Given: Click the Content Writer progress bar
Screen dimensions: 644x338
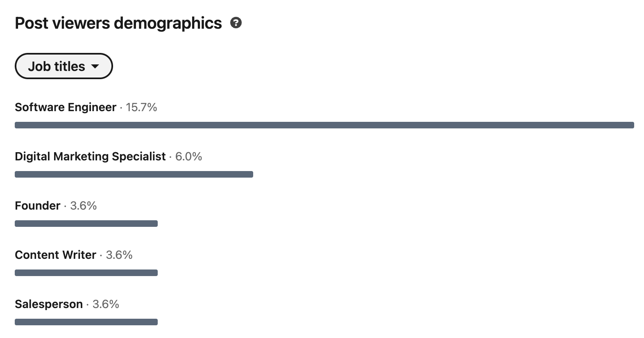Looking at the screenshot, I should click(x=86, y=273).
